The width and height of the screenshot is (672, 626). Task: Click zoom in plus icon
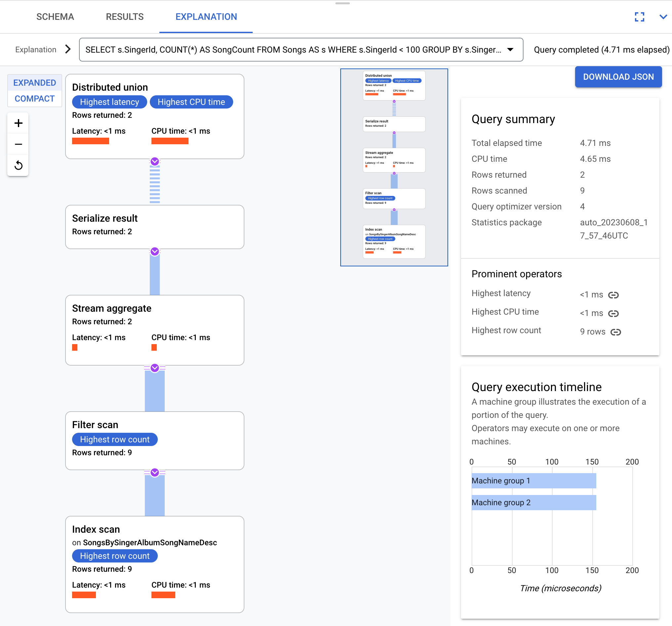pos(18,123)
